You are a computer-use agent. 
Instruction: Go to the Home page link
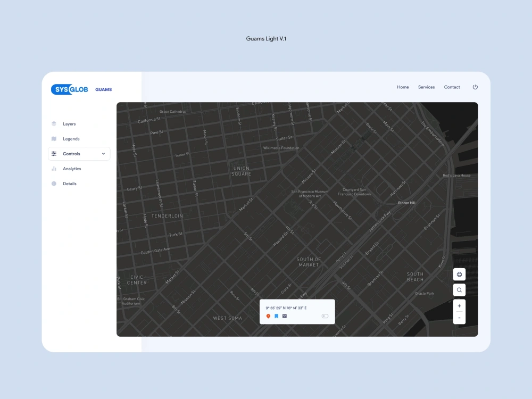click(x=403, y=87)
